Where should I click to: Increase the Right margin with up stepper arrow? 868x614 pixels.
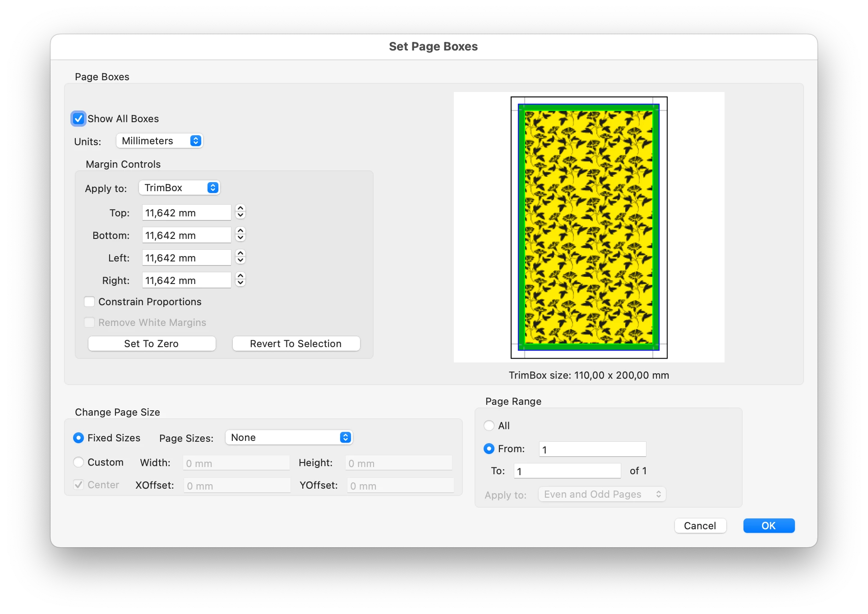point(240,276)
